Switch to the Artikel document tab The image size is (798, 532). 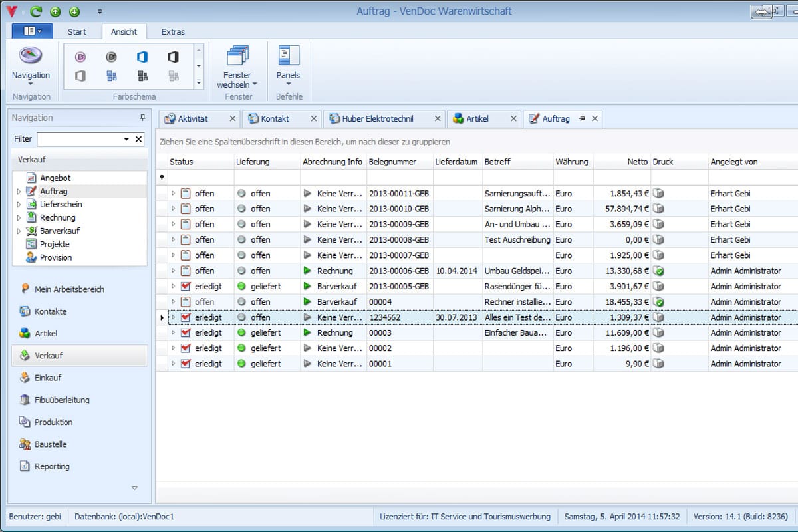[477, 119]
